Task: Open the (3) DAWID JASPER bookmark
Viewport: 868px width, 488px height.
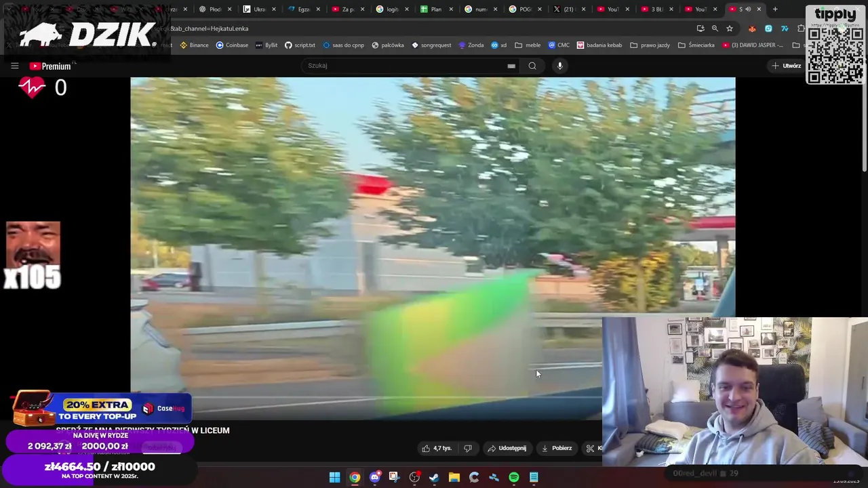Action: tap(753, 45)
